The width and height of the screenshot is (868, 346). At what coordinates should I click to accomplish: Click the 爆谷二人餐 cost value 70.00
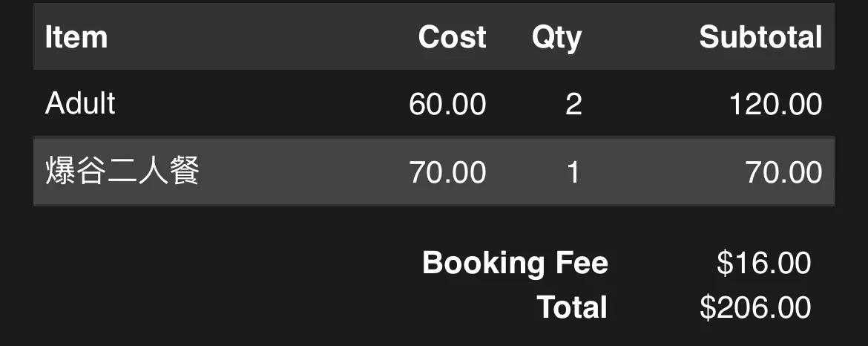[x=448, y=172]
